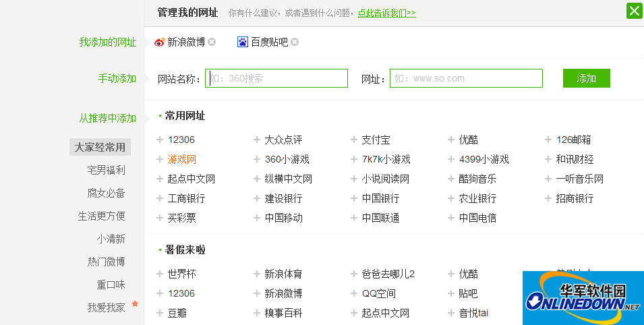
Task: Click plus icon next to 音悦tai
Action: (x=451, y=313)
